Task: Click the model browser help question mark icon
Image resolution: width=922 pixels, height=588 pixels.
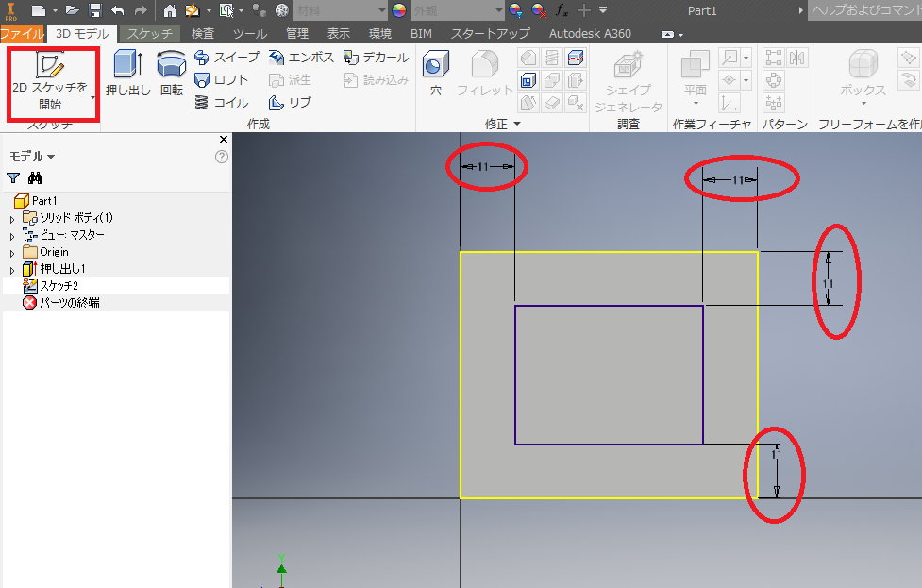Action: (221, 157)
